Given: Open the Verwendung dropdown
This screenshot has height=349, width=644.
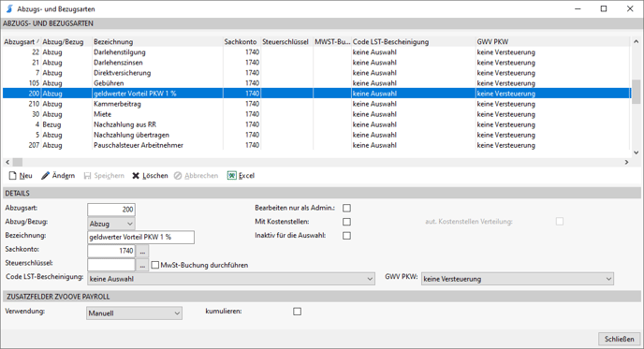Looking at the screenshot, I should pos(134,313).
